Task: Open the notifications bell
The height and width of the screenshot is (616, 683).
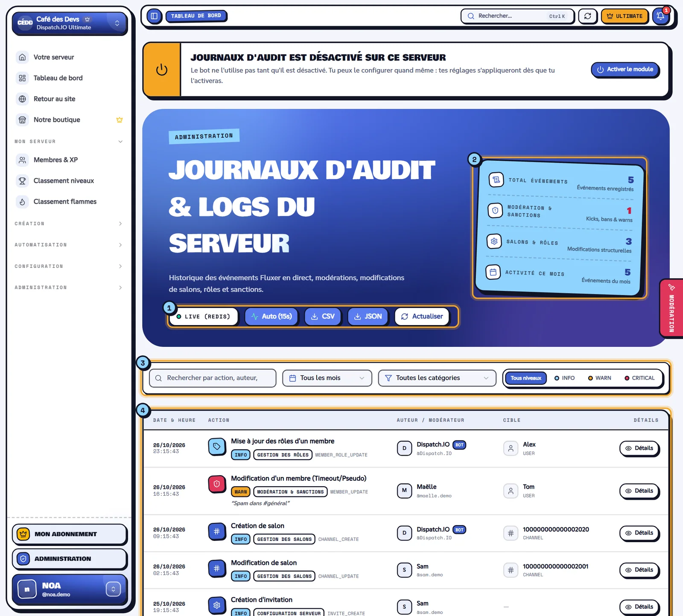Action: point(660,16)
